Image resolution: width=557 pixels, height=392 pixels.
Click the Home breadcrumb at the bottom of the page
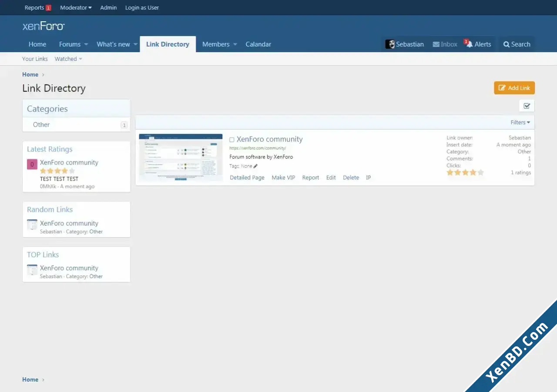pyautogui.click(x=30, y=379)
